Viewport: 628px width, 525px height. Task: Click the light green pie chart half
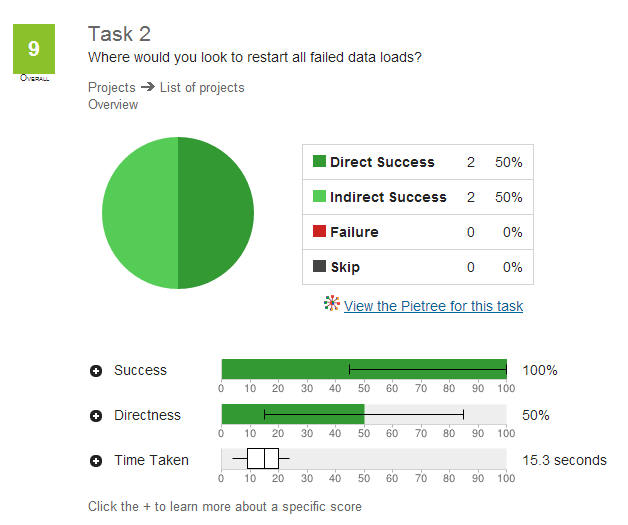click(x=140, y=213)
